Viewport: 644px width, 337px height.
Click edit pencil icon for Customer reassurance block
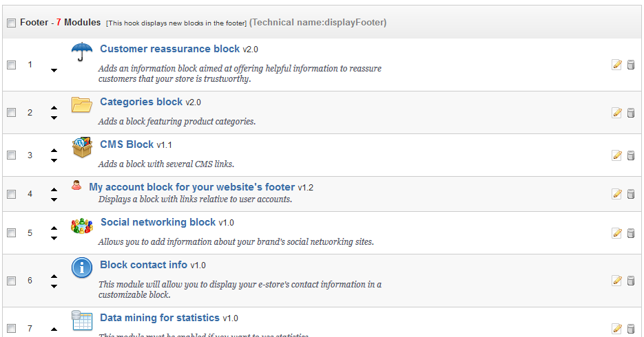pos(616,65)
